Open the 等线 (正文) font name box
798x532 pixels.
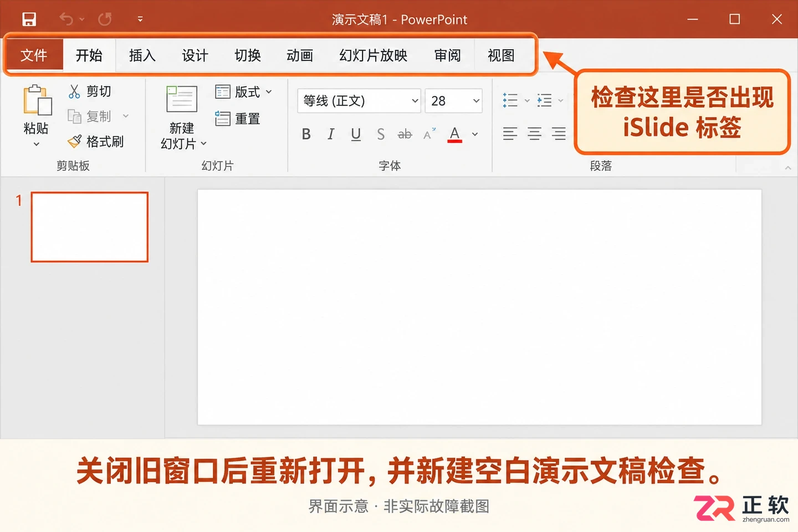tap(359, 101)
